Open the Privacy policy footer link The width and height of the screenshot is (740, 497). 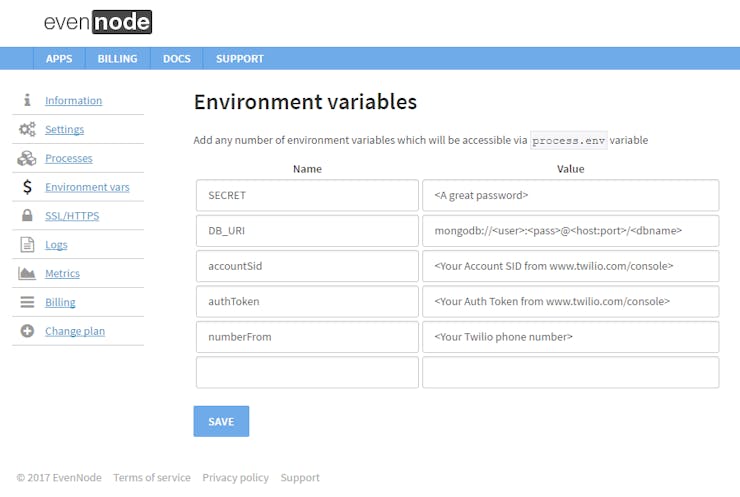click(235, 478)
